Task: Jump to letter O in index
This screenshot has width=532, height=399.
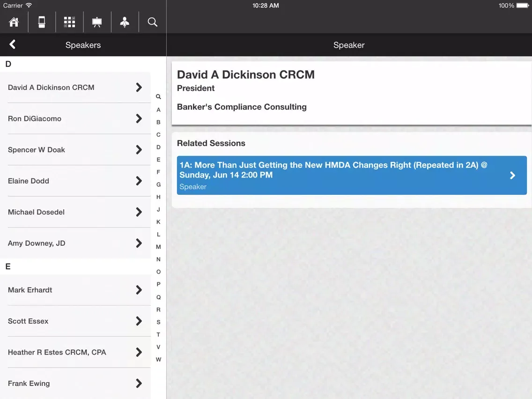Action: (158, 272)
